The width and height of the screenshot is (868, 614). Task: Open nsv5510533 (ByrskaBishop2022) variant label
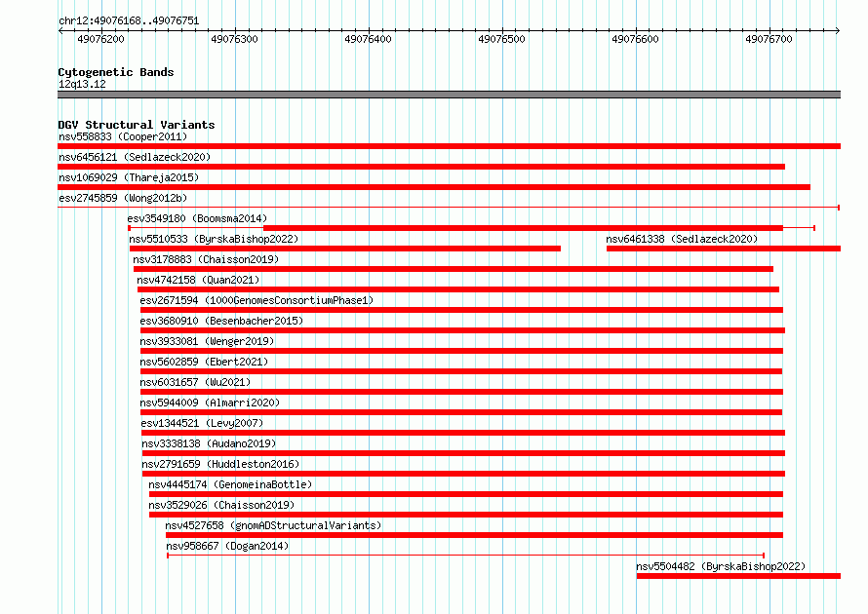pos(214,239)
